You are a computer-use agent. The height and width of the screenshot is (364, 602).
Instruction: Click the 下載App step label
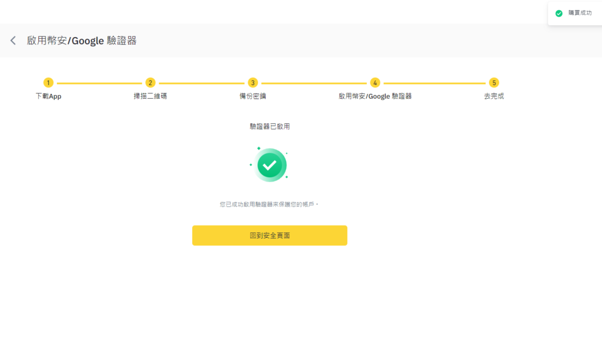tap(49, 96)
